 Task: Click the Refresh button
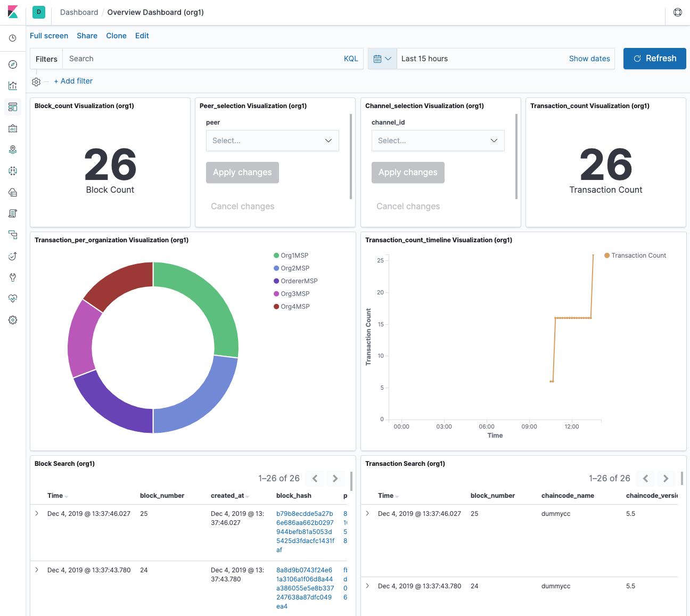coord(655,59)
